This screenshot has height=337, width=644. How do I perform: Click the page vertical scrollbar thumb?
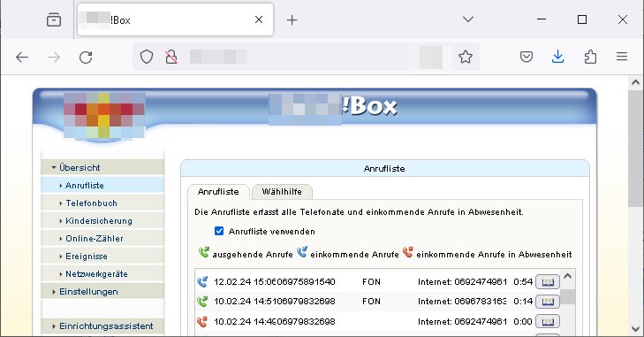[636, 148]
